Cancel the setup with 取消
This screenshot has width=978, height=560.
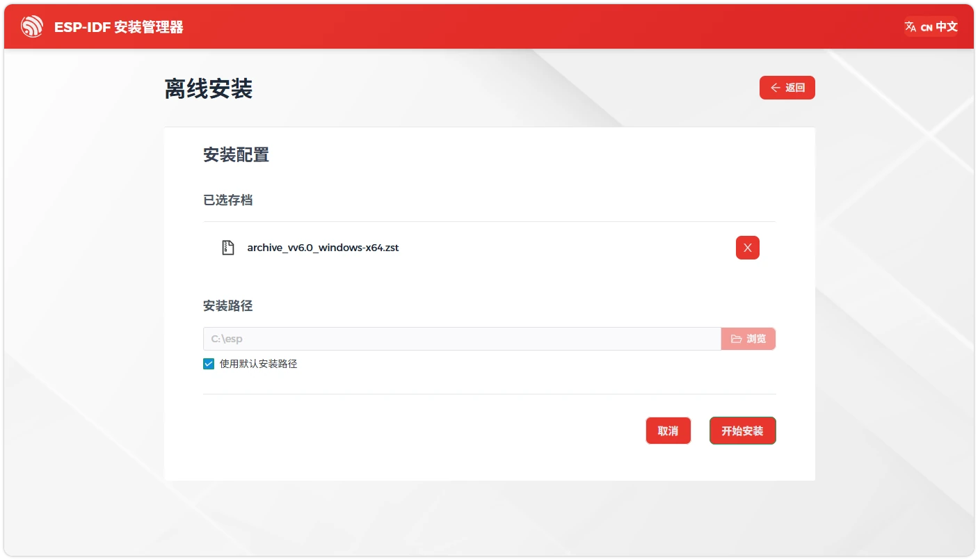coord(668,431)
